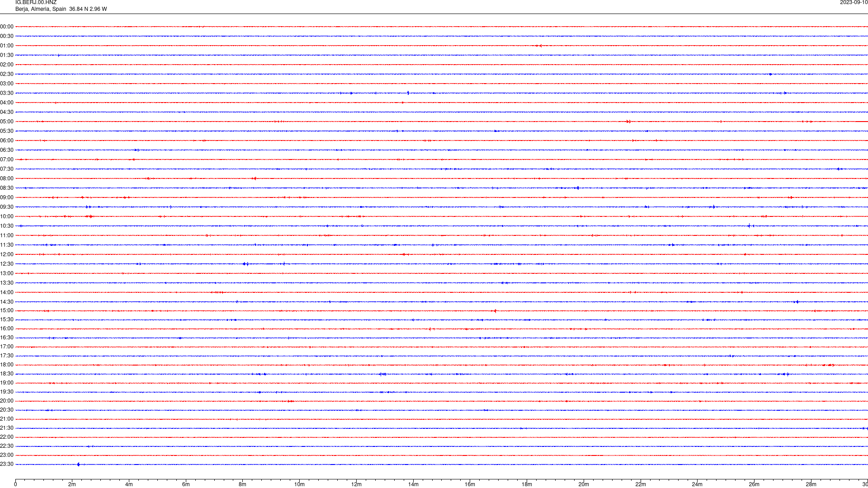Select the 02:30 time row label
Screen dimensions: 868x488
7,74
